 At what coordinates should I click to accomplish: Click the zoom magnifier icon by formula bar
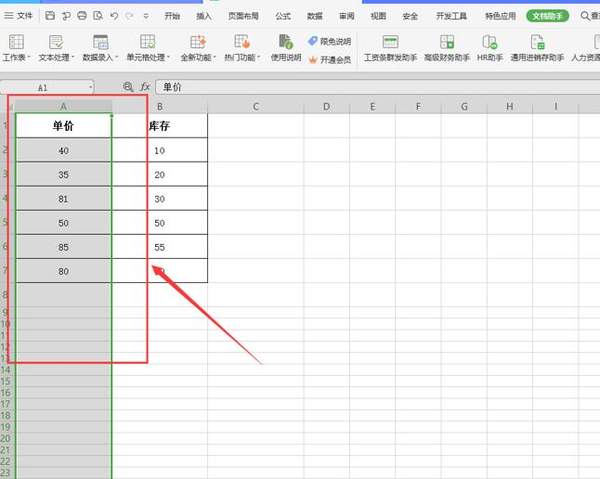[128, 87]
